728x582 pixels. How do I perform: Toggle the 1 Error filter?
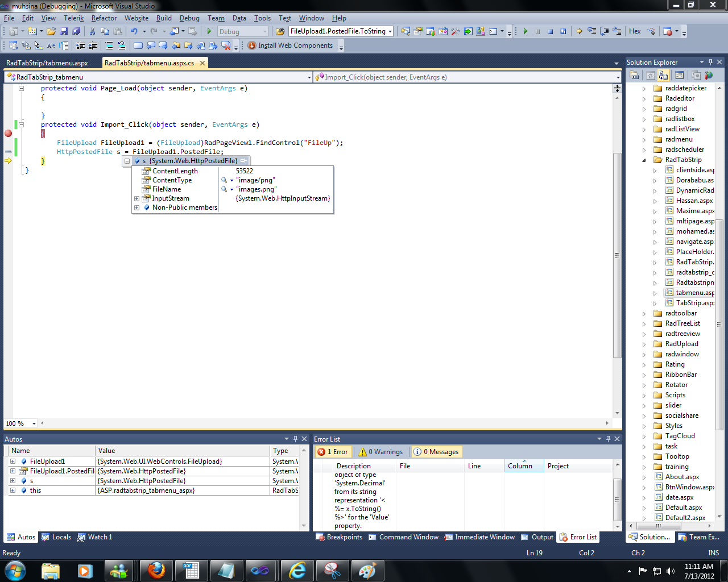(333, 452)
